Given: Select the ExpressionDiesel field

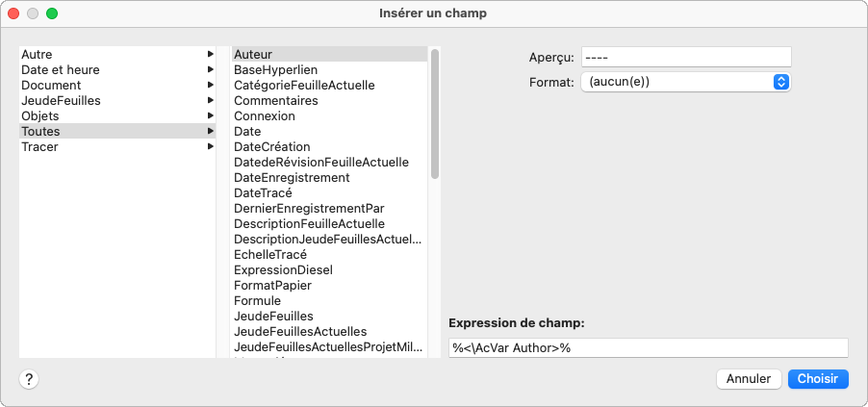Looking at the screenshot, I should coord(281,270).
